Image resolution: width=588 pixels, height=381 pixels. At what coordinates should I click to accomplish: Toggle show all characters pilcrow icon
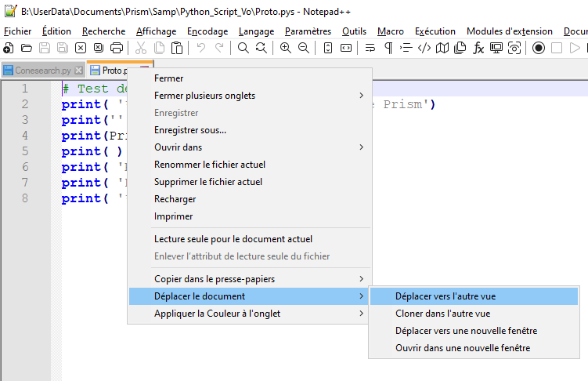click(388, 48)
